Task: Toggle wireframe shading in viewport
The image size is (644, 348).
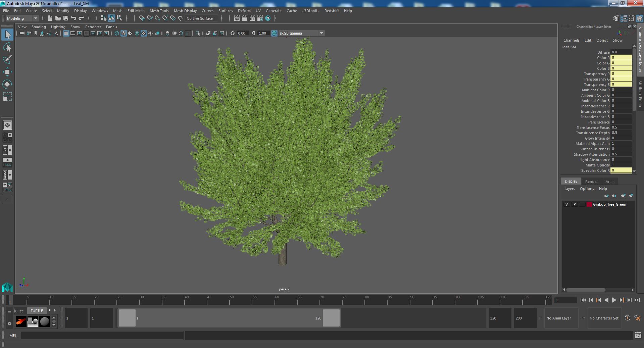Action: pyautogui.click(x=117, y=33)
